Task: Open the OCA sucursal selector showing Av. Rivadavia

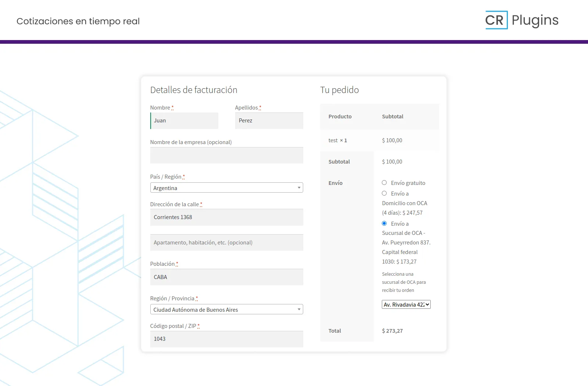Action: click(x=406, y=305)
